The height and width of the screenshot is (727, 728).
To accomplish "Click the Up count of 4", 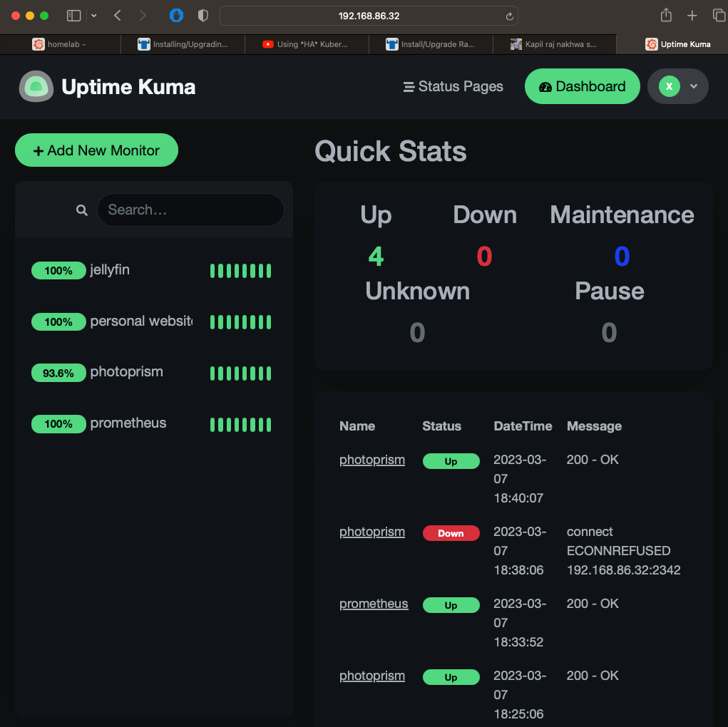I will tap(376, 257).
